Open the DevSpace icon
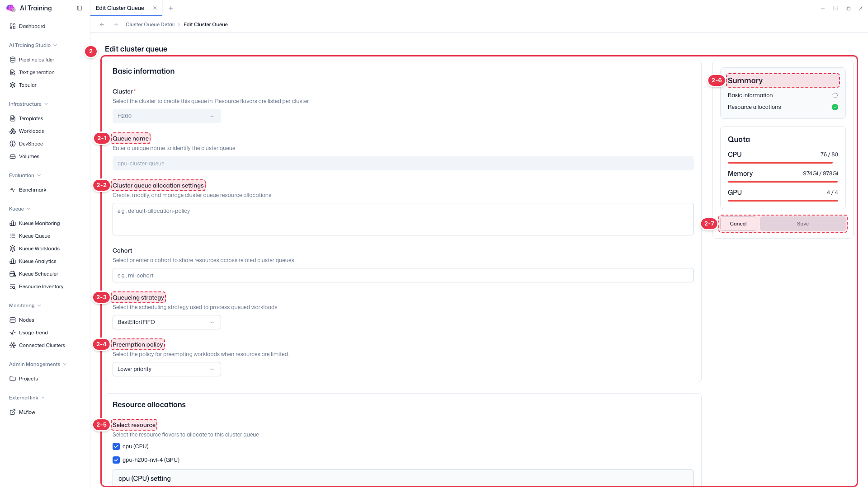Viewport: 868px width, 488px height. tap(13, 144)
